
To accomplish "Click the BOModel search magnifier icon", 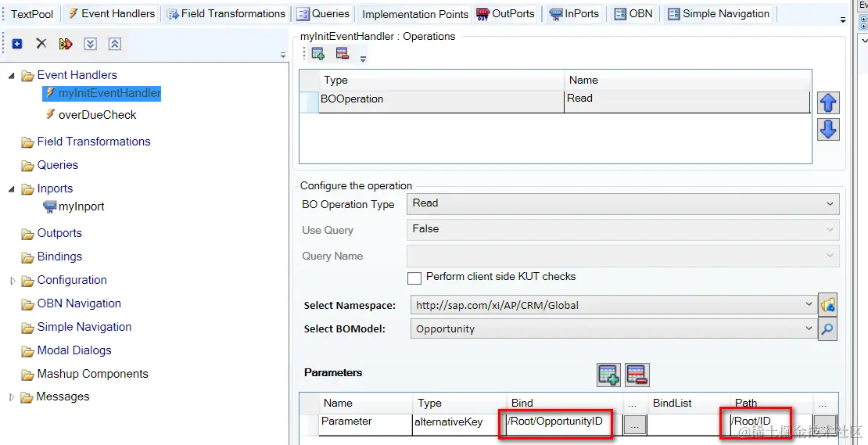I will click(x=827, y=328).
